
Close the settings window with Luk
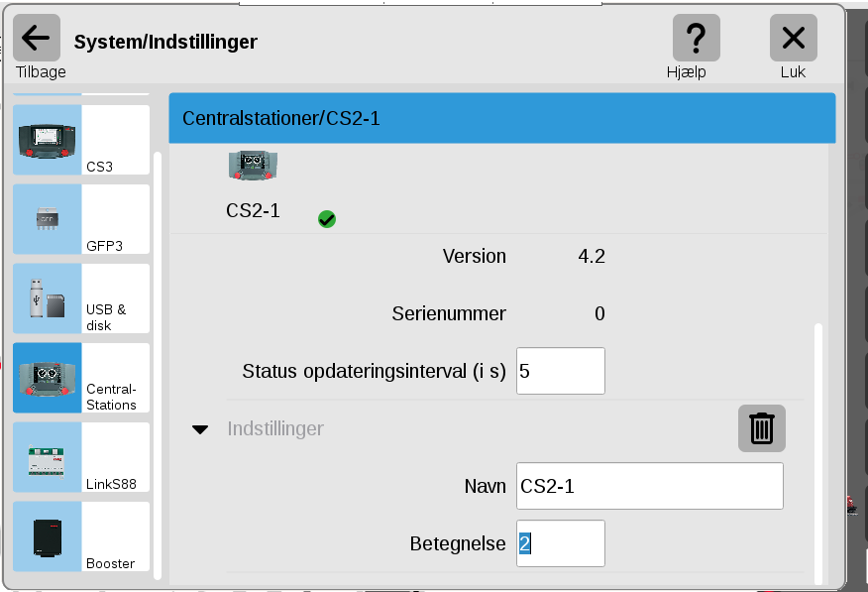click(794, 38)
